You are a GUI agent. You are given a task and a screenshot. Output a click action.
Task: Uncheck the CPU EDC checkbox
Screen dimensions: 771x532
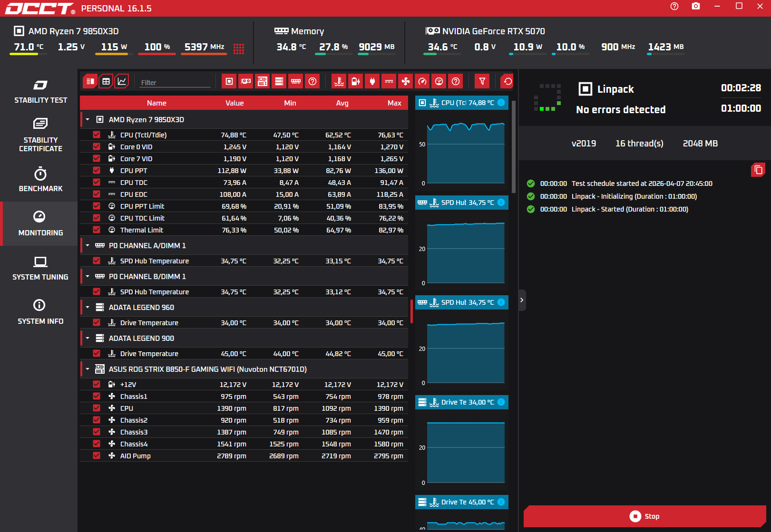coord(97,194)
